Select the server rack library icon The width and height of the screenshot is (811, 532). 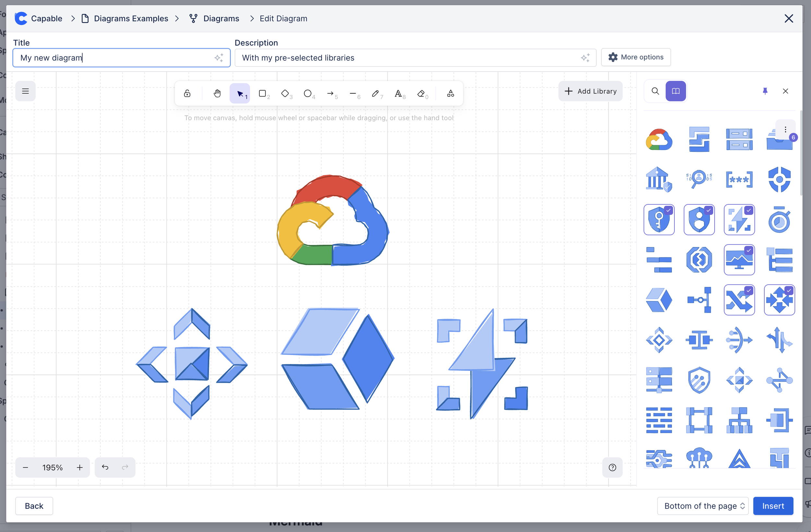point(739,139)
